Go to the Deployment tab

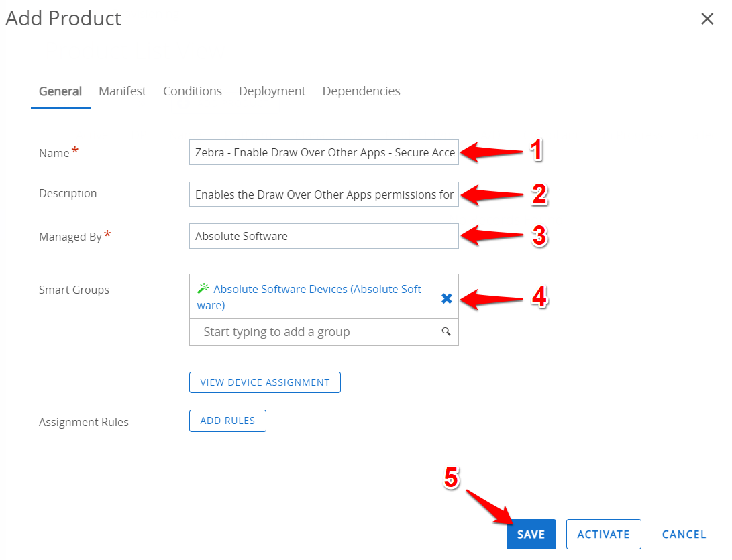click(x=272, y=91)
